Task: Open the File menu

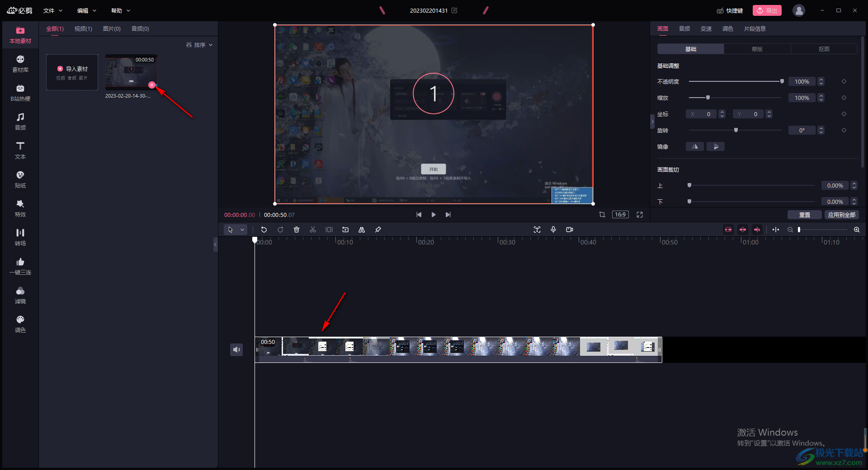Action: click(52, 10)
